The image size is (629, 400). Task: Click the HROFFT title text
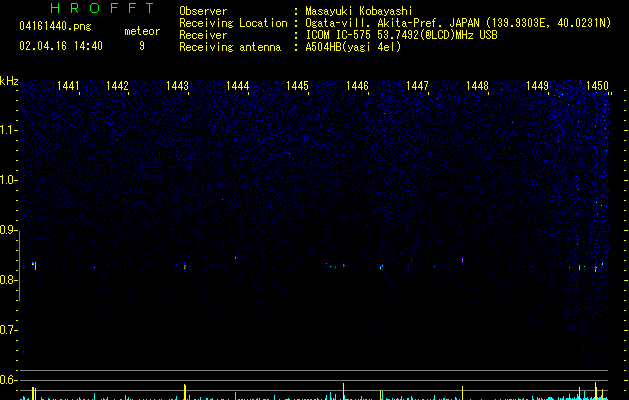(102, 8)
